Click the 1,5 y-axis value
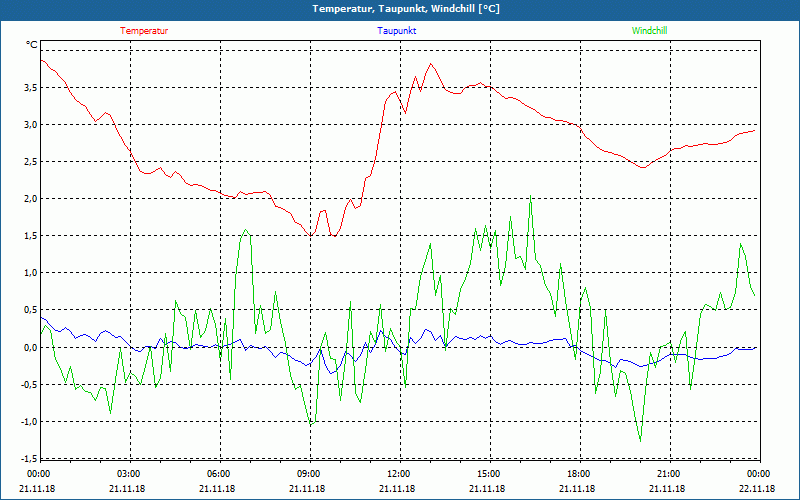This screenshot has height=500, width=800. coord(31,236)
